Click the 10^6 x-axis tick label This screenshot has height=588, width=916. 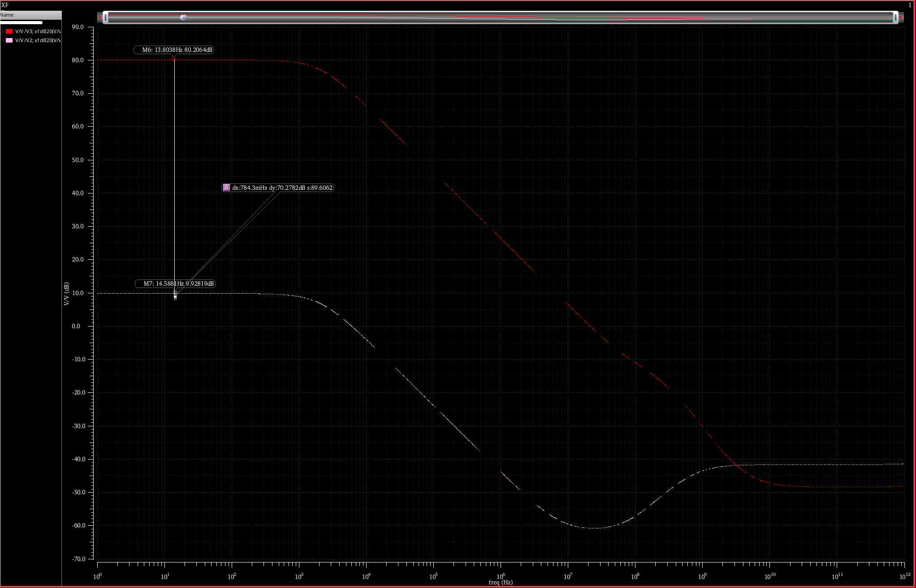[x=501, y=576]
